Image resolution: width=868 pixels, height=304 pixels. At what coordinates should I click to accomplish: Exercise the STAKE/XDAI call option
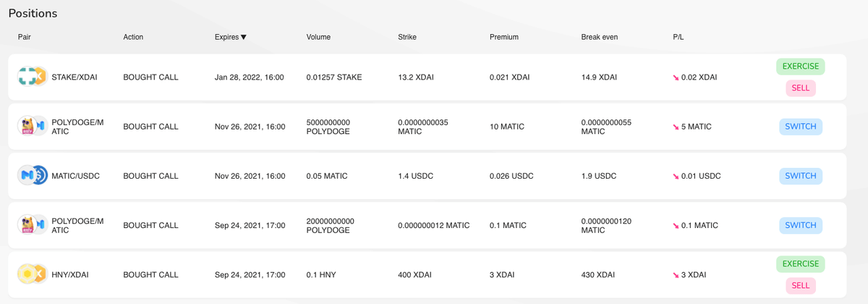(801, 67)
